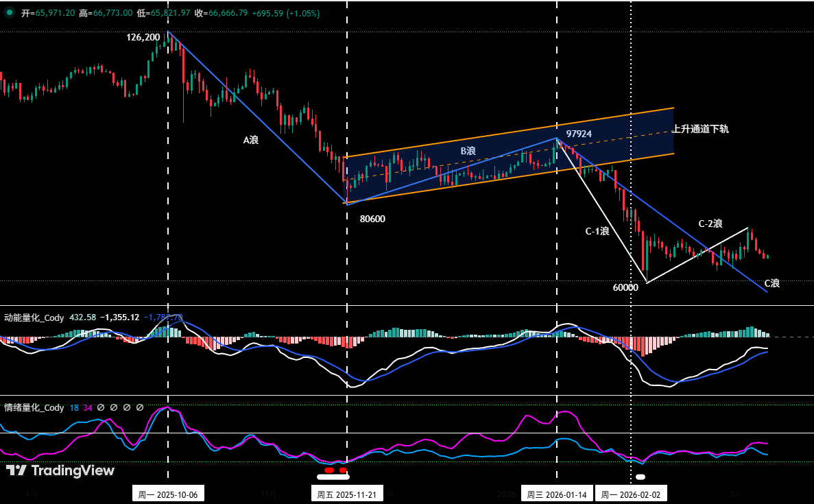Click the white signal marker above 2026-02-02 label

pos(641,477)
